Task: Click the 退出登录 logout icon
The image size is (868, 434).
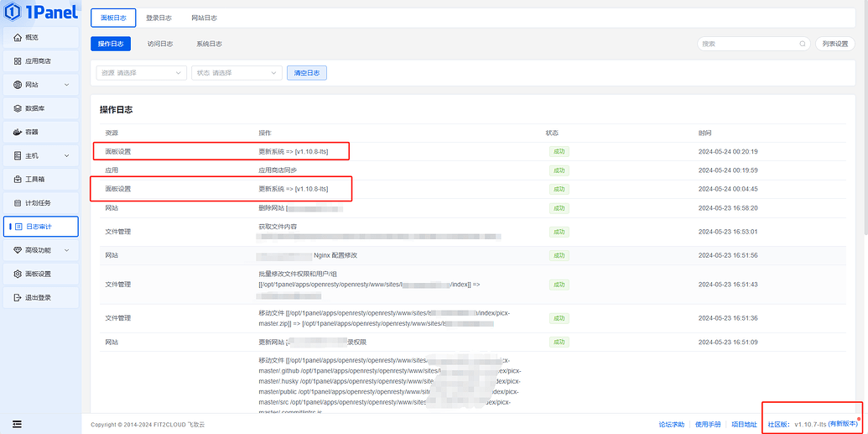Action: (17, 297)
